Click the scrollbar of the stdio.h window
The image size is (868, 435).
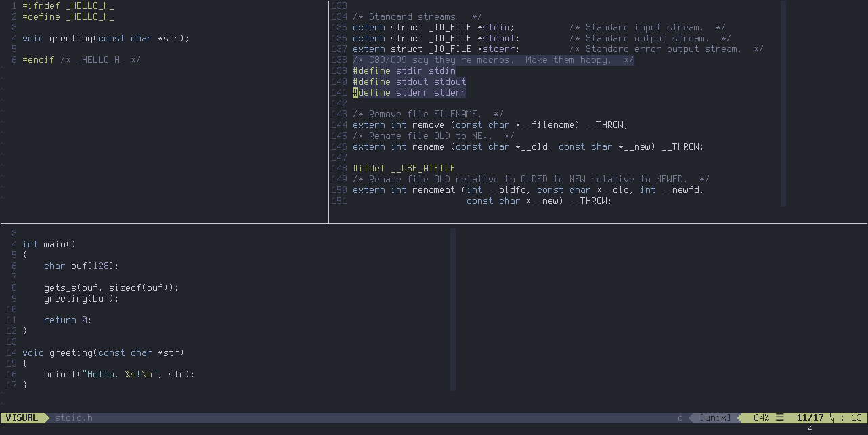click(x=783, y=102)
